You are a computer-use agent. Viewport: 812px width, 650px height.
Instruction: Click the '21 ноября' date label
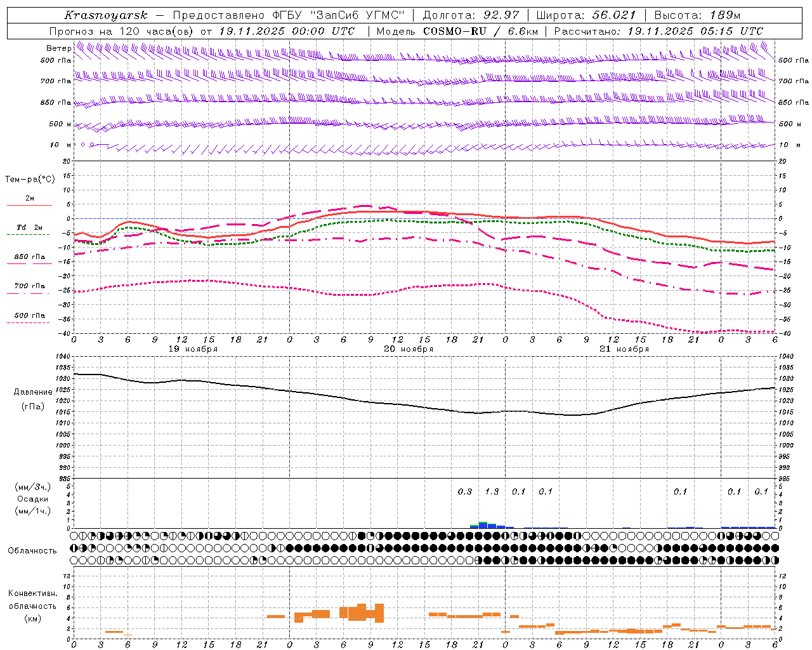pyautogui.click(x=624, y=349)
